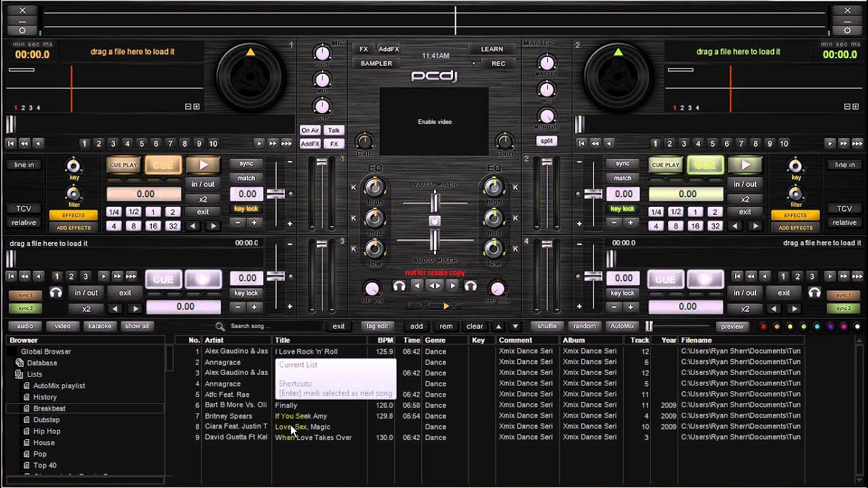The width and height of the screenshot is (868, 488).
Task: Click hot cue number 5 on deck 1
Action: (x=141, y=144)
